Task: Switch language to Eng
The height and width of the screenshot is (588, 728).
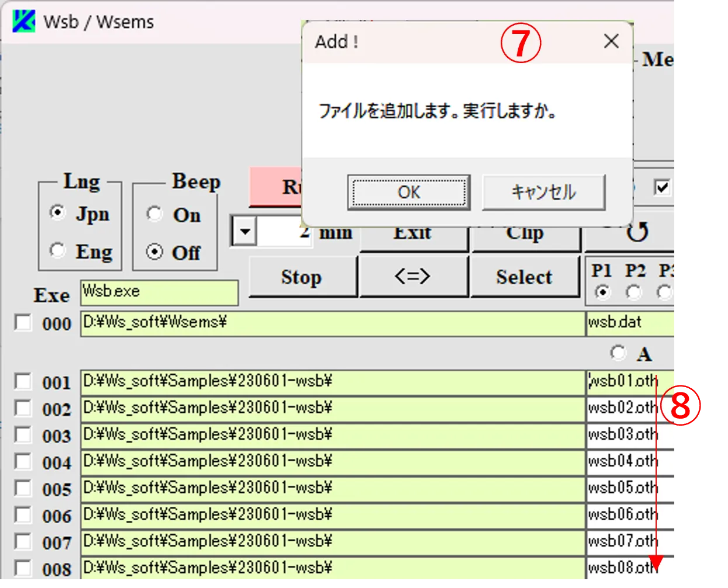Action: [58, 251]
